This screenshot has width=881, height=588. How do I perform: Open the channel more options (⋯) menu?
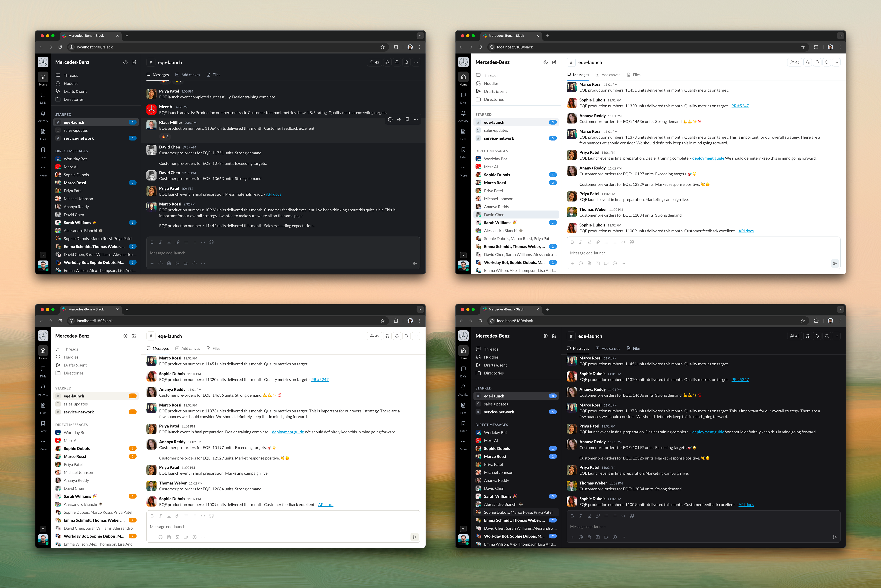pos(416,62)
